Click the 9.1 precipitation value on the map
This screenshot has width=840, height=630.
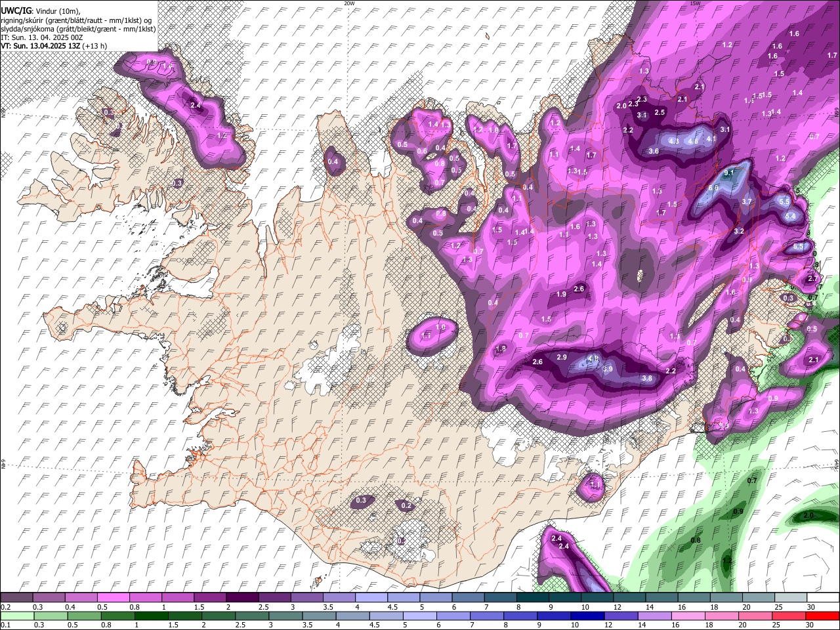coord(728,173)
